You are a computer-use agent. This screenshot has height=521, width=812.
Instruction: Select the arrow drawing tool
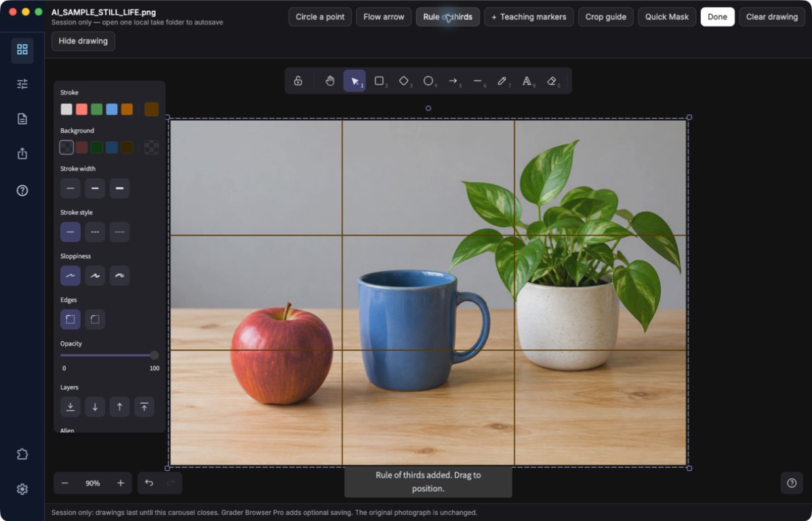[453, 81]
